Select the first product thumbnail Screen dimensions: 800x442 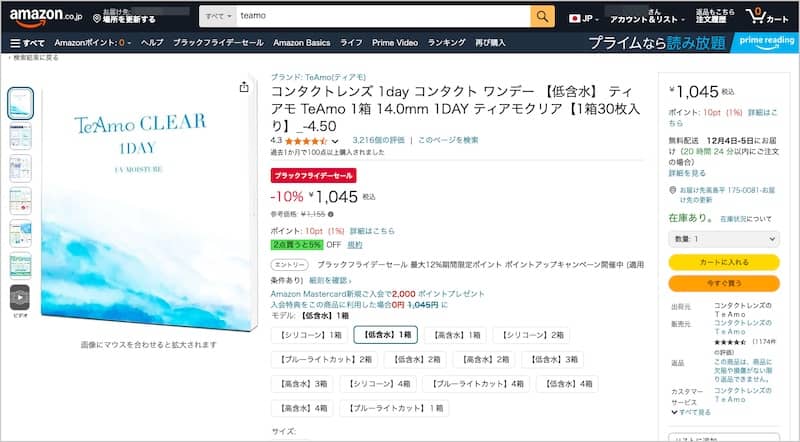coord(20,103)
